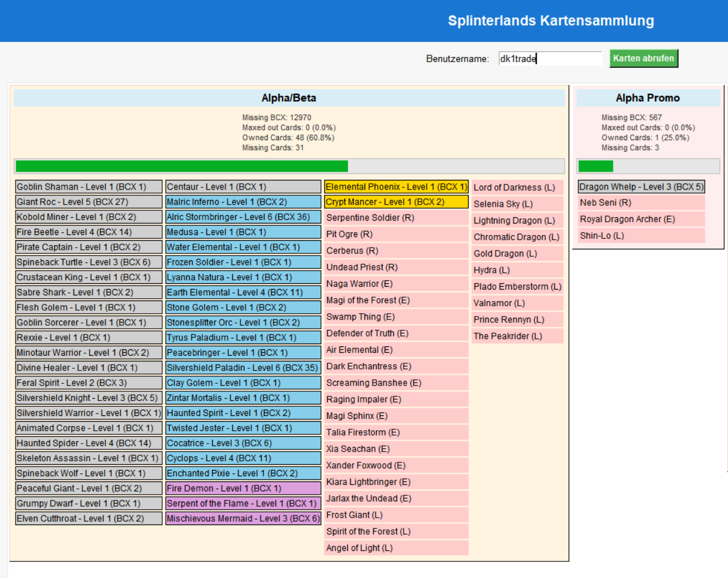Screen dimensions: 728x578
Task: Click missing card Lord of Darkness
Action: point(517,188)
